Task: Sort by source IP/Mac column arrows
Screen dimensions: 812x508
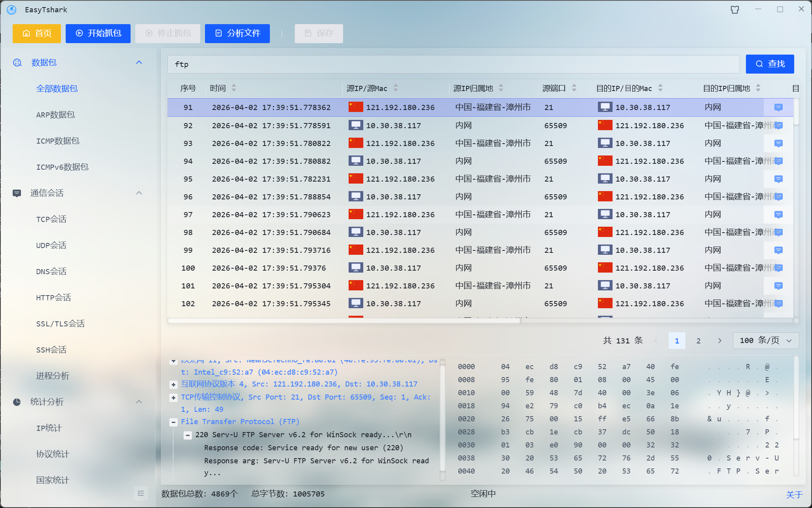Action: pos(396,88)
